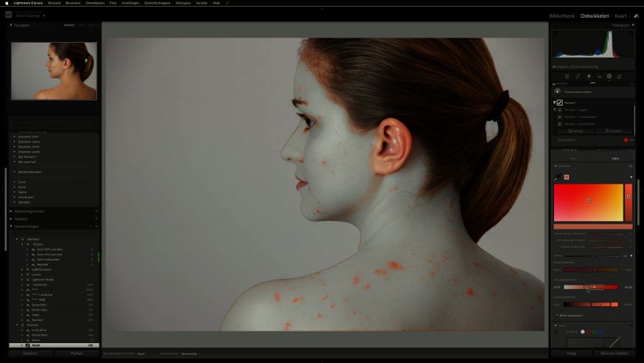
Task: Click the Navigator preview thumbnail
Action: (54, 71)
